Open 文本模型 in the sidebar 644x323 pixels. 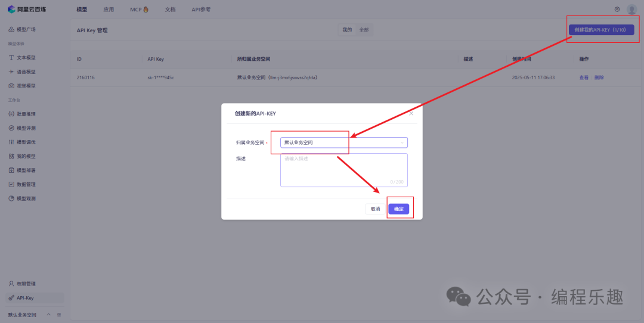(x=22, y=58)
